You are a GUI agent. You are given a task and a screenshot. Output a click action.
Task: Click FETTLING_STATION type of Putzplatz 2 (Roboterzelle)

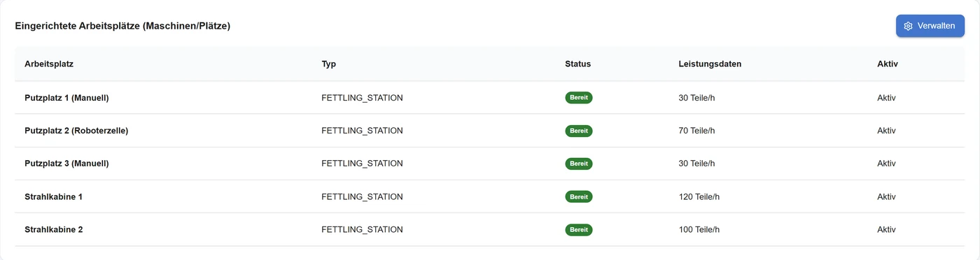[x=362, y=131]
